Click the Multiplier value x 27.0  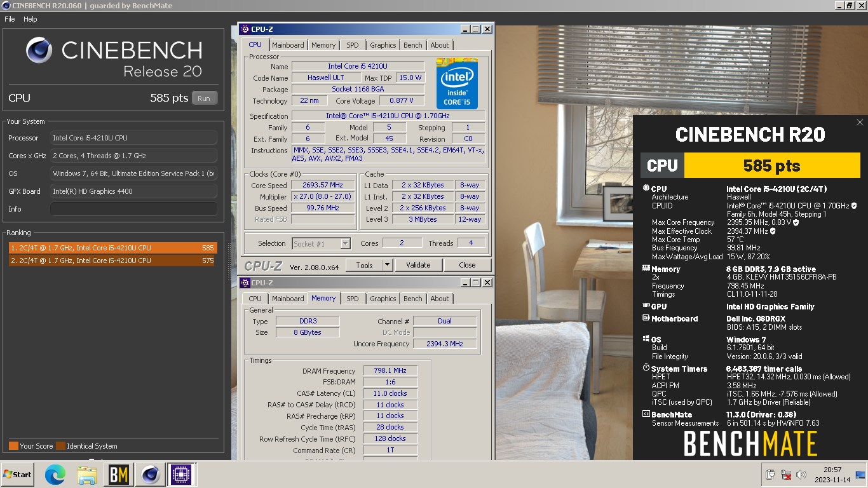(323, 197)
